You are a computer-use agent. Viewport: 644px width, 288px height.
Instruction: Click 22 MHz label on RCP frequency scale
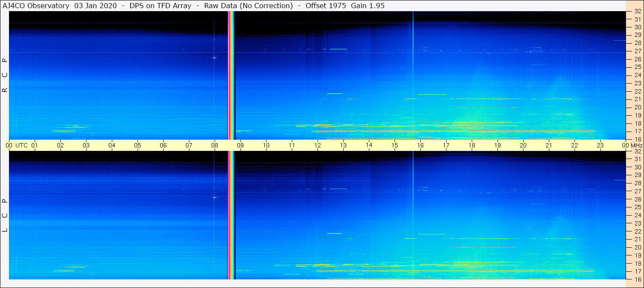tap(638, 91)
